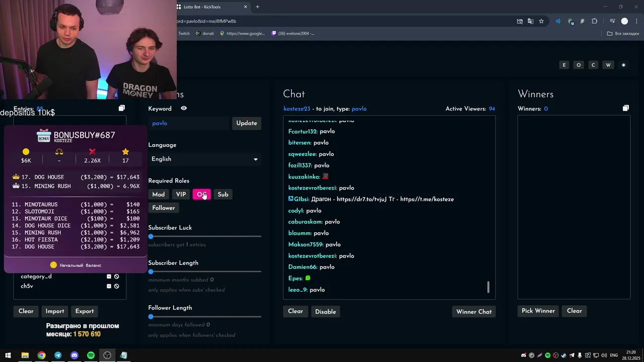Open OBS Studio from the taskbar
This screenshot has height=362, width=644.
(107, 355)
